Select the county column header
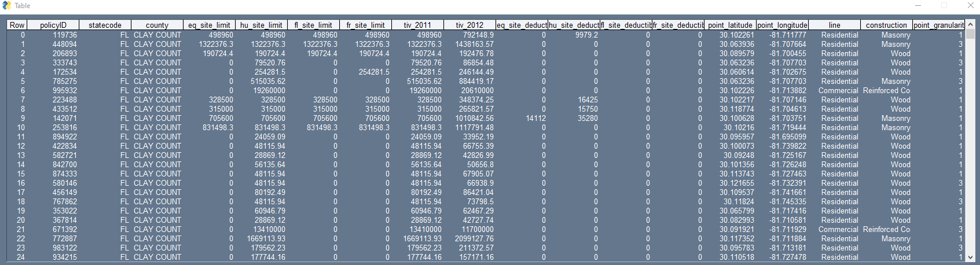Image resolution: width=980 pixels, height=265 pixels. coord(157,25)
